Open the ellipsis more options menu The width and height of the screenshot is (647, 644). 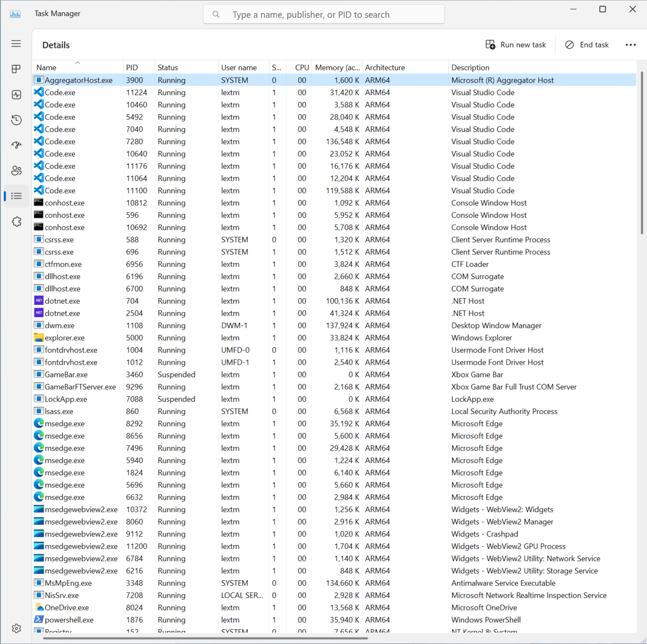(x=631, y=44)
